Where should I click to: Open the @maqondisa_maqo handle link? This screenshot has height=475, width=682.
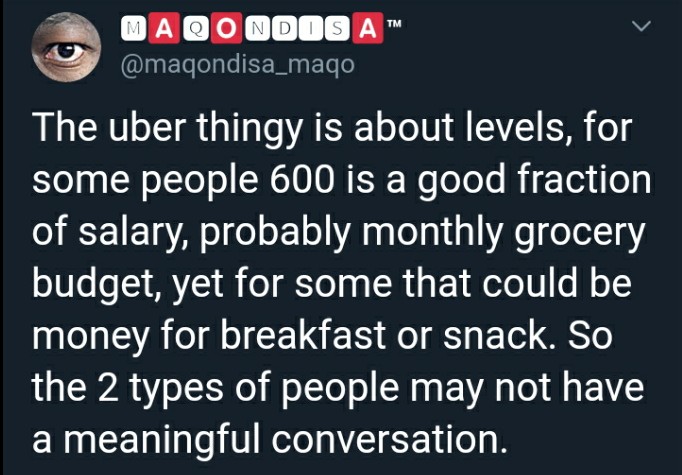[x=237, y=65]
